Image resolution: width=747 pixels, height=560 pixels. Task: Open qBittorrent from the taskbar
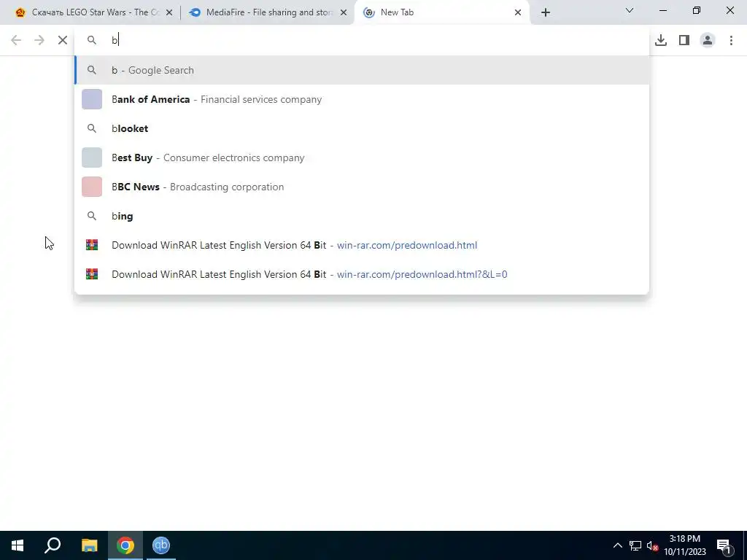click(161, 545)
